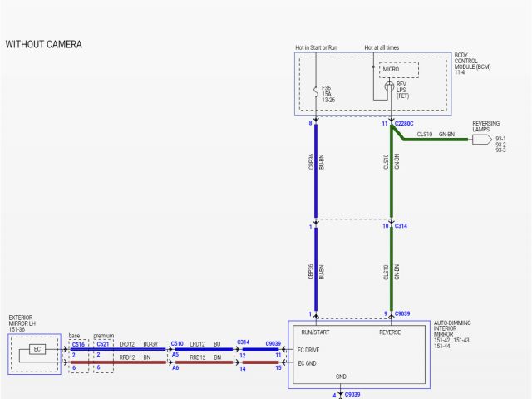Viewport: 532px width, 399px height.
Task: Click the C2280C connector label
Action: pos(403,123)
